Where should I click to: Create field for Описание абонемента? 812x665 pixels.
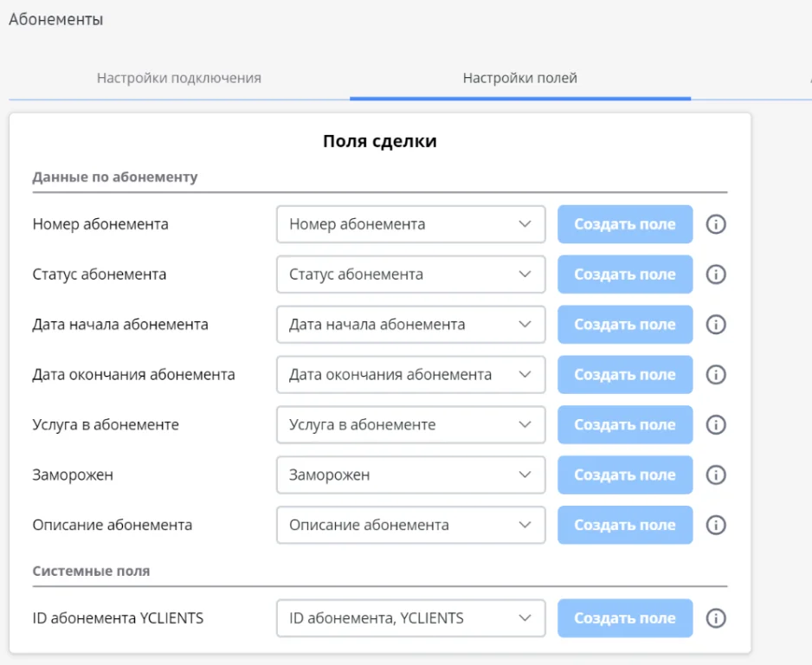coord(625,526)
